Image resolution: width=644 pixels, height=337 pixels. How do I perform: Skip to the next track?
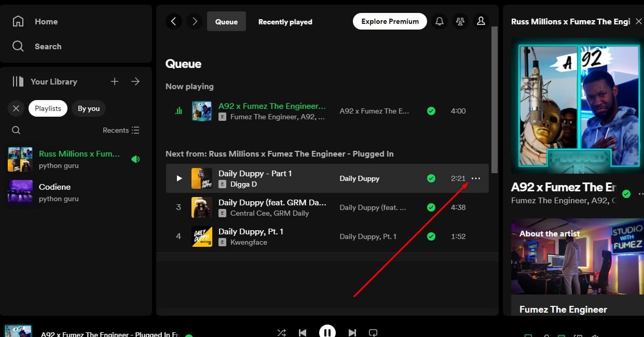pyautogui.click(x=352, y=332)
